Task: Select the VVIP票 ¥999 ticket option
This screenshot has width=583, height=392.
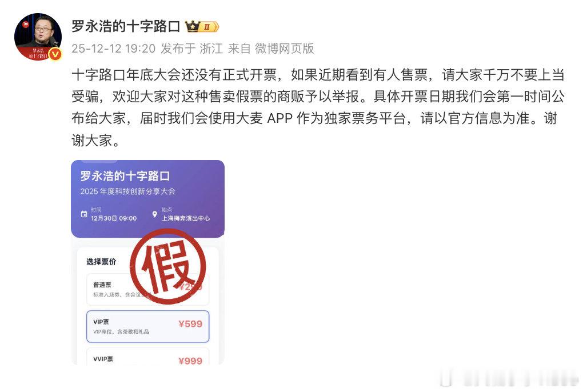Action: click(148, 357)
